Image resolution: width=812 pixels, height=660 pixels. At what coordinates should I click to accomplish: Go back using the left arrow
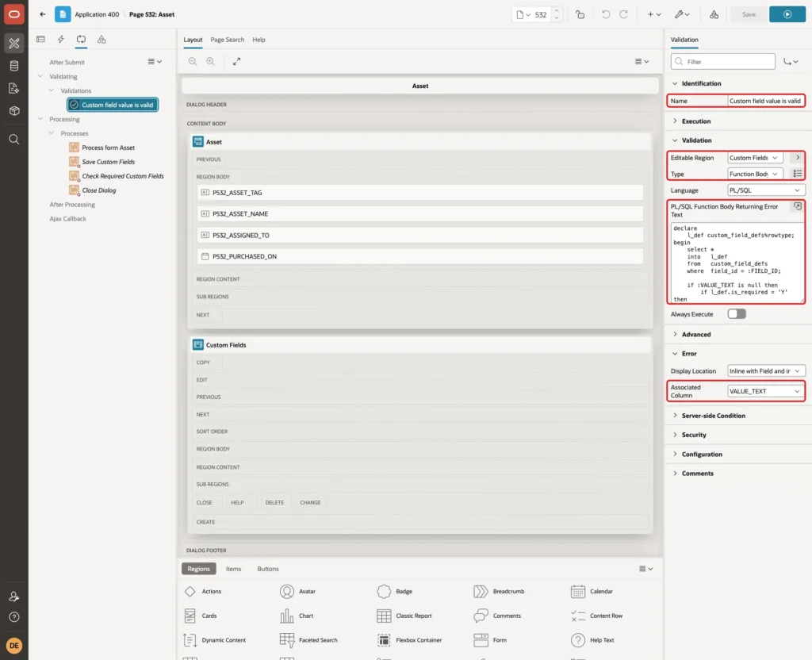(x=43, y=14)
